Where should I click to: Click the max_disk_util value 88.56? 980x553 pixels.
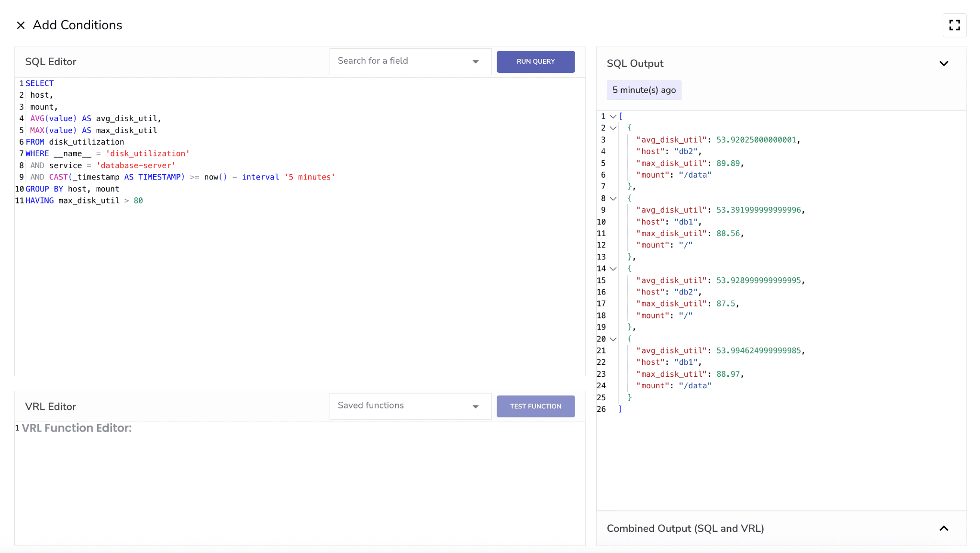pos(728,234)
